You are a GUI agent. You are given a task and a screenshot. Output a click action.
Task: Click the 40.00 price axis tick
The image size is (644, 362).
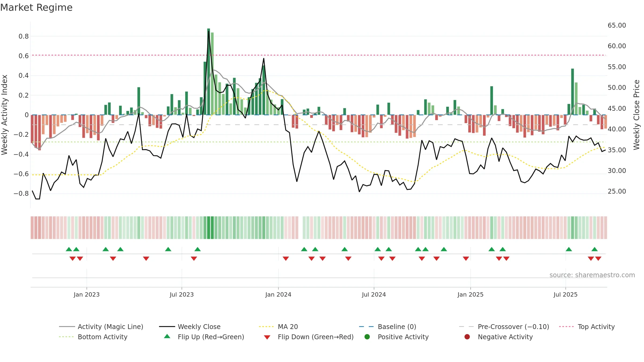click(617, 129)
